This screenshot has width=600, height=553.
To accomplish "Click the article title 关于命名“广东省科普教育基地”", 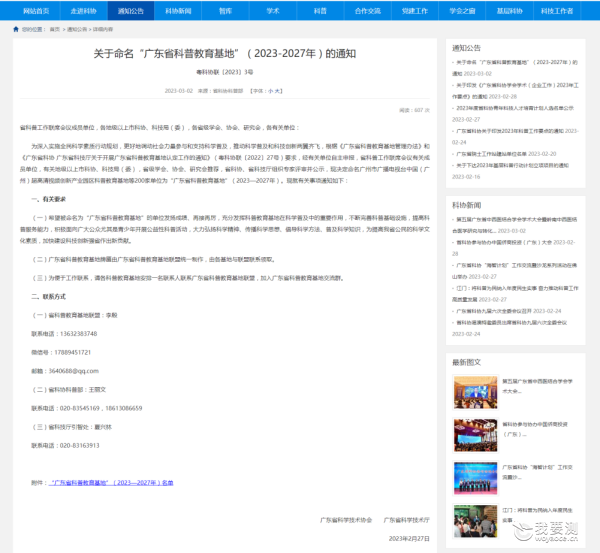I will 225,54.
